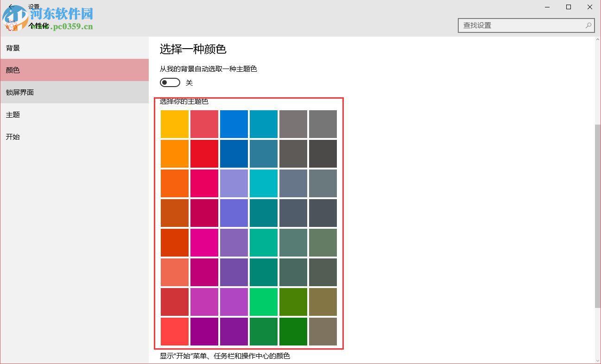The height and width of the screenshot is (364, 601).
Task: Choose the bright green color swatch
Action: click(x=264, y=301)
